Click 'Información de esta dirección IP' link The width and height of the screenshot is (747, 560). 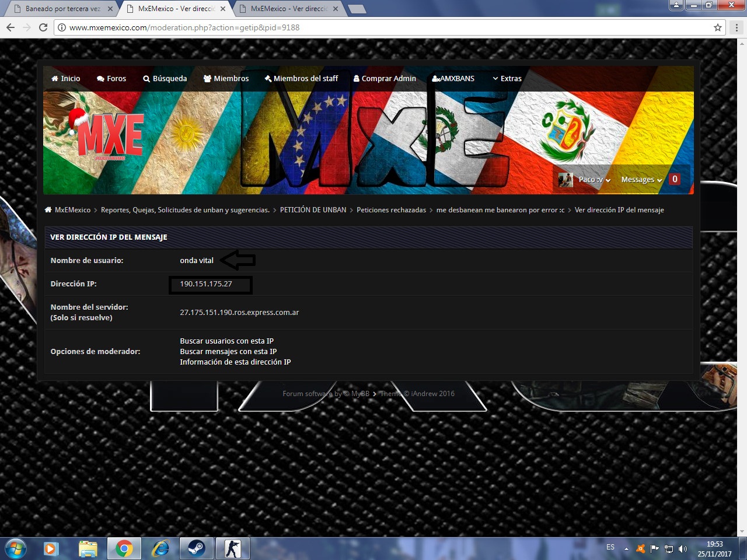tap(235, 362)
